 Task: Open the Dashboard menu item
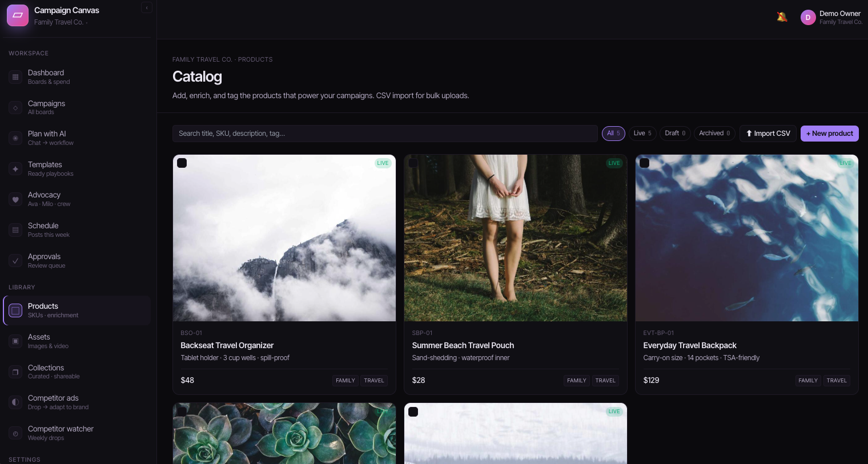77,77
